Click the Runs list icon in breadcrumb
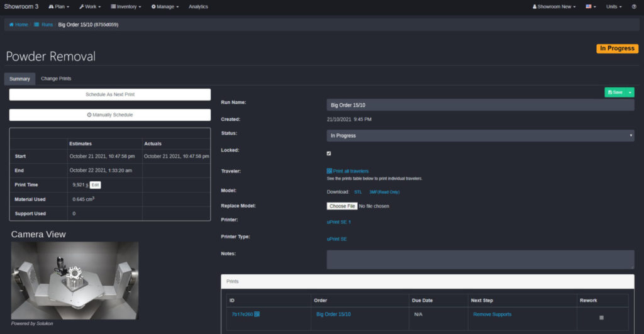 36,25
